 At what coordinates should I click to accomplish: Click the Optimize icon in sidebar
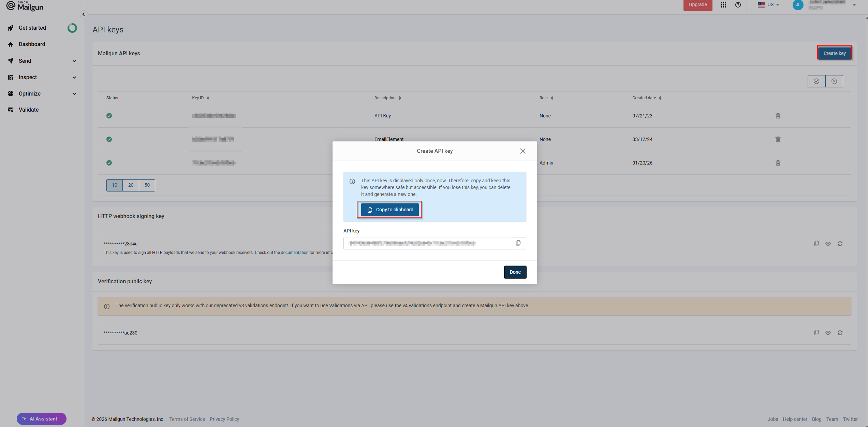(11, 94)
